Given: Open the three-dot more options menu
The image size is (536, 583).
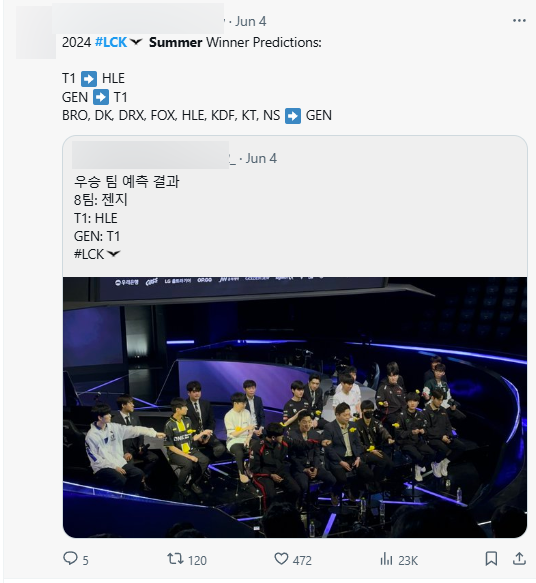Looking at the screenshot, I should (x=519, y=20).
